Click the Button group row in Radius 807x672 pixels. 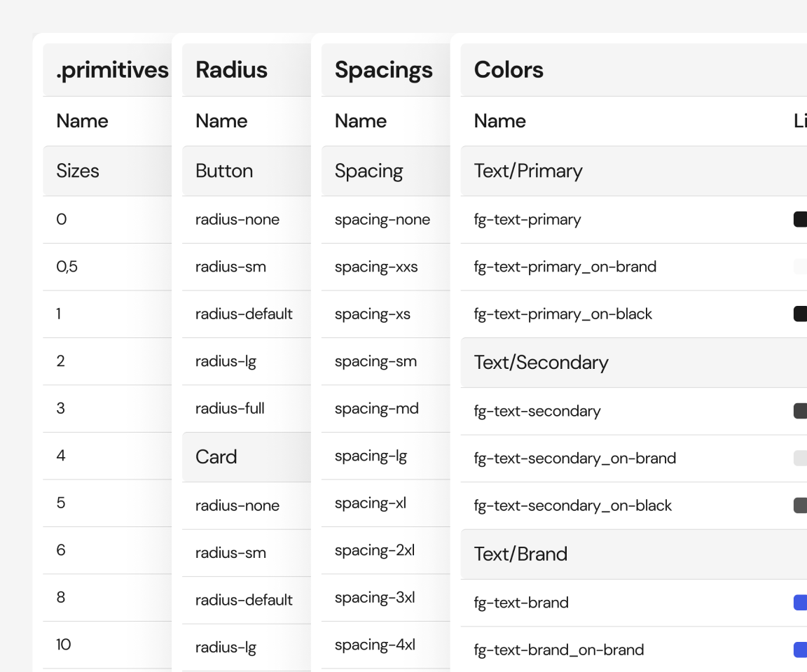point(247,171)
